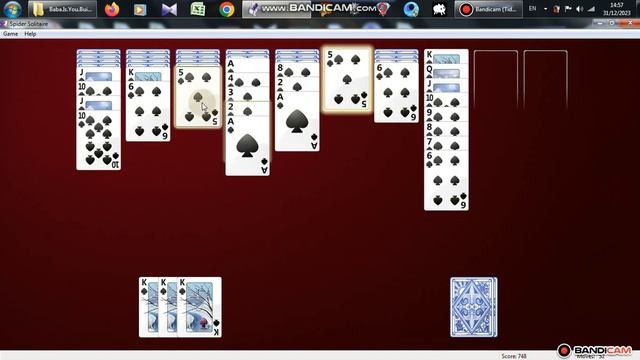Open Visual Studio from the taskbar
Image resolution: width=640 pixels, height=360 pixels.
click(x=169, y=9)
